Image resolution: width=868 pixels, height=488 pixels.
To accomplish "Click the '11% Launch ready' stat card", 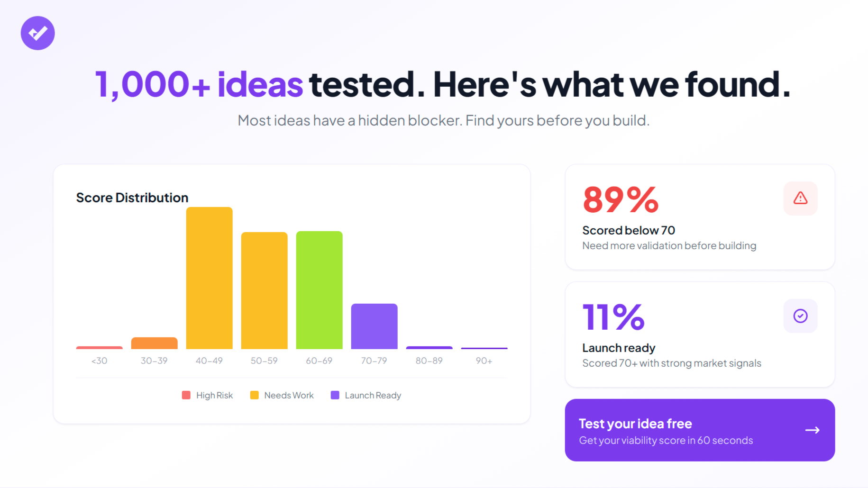I will click(x=699, y=334).
